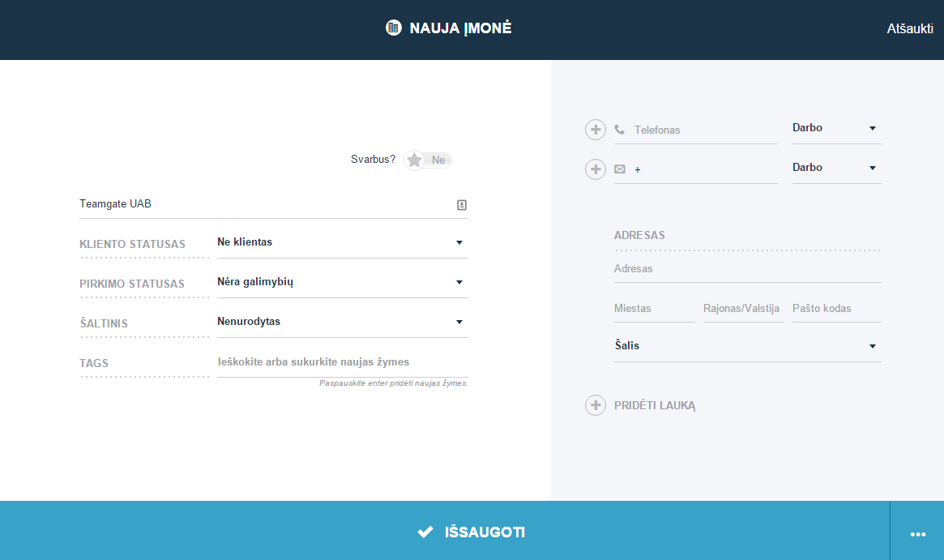The image size is (944, 560).
Task: Toggle the Svarbus star switch
Action: [428, 160]
